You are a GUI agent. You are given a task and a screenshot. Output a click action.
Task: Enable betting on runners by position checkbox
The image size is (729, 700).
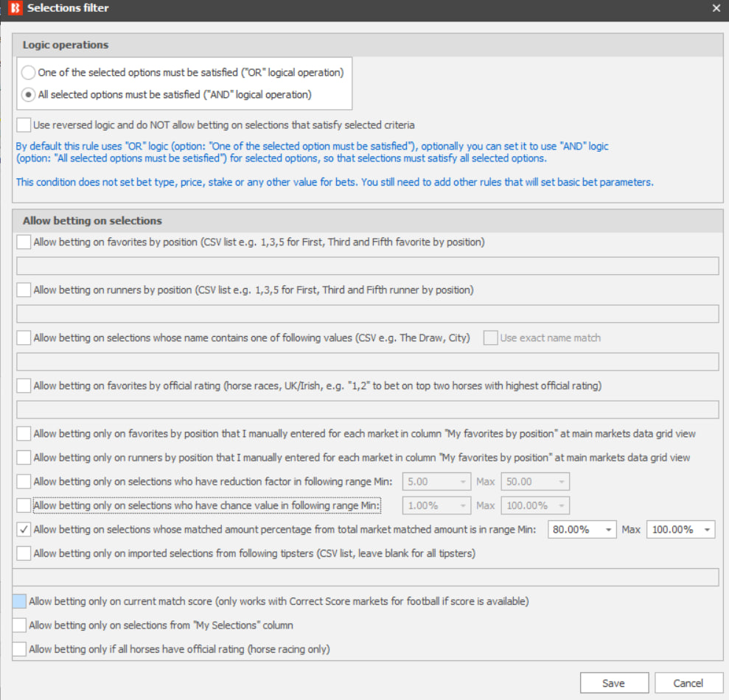(x=24, y=290)
